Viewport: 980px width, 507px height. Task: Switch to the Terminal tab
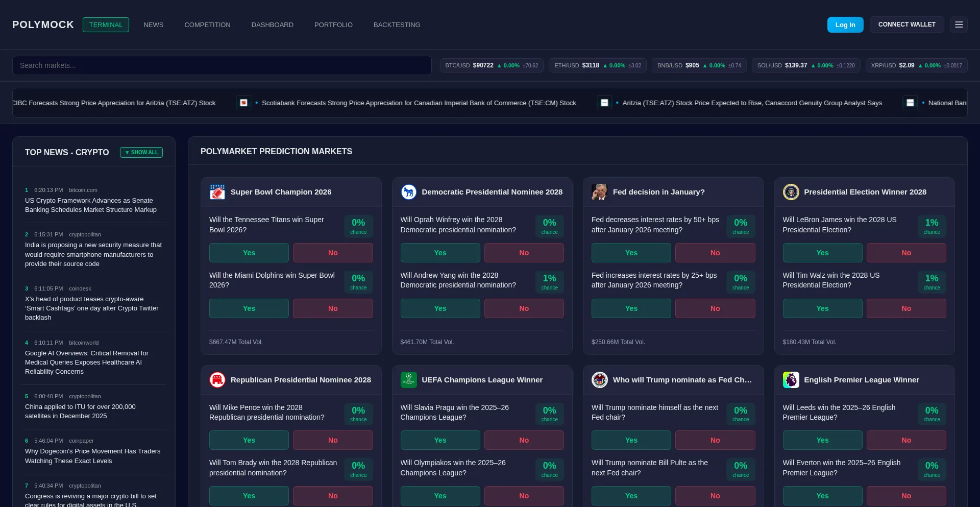(106, 25)
